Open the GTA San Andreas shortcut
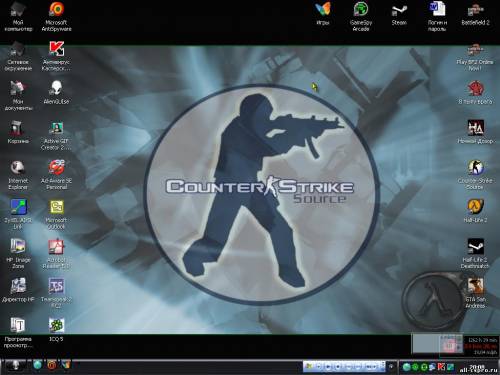 point(475,293)
